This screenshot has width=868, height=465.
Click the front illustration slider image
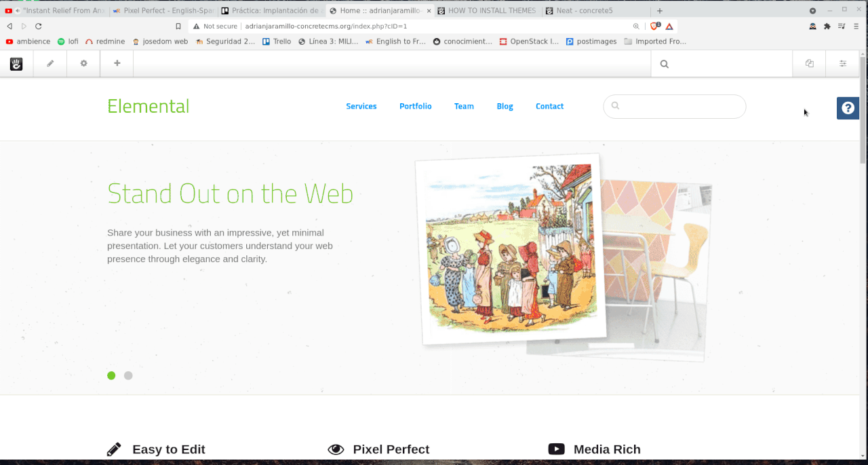510,249
